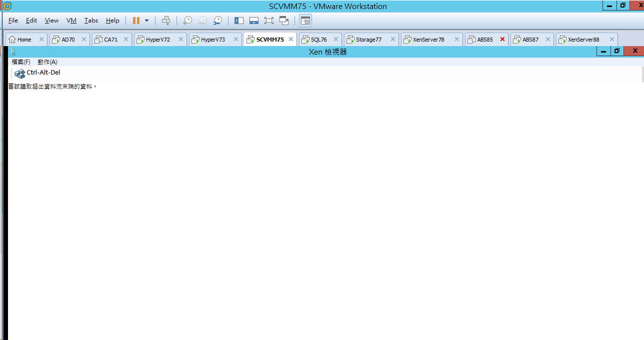644x340 pixels.
Task: Switch to the AD70 tab
Action: (x=69, y=40)
